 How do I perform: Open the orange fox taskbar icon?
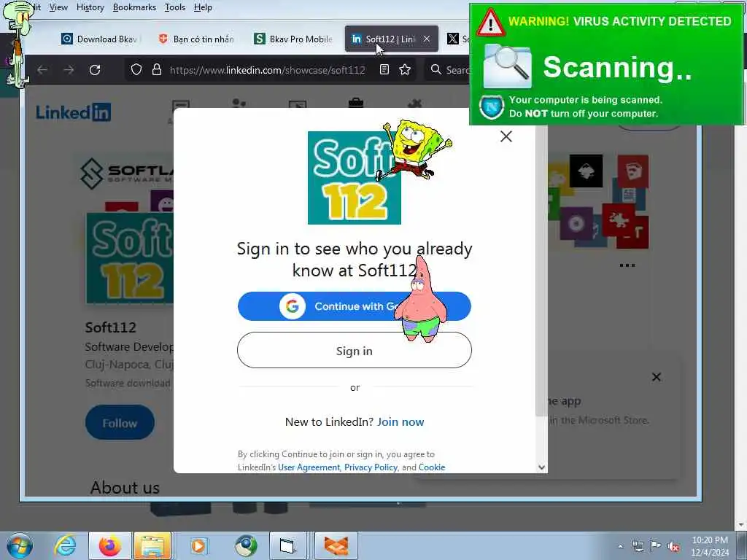[336, 545]
